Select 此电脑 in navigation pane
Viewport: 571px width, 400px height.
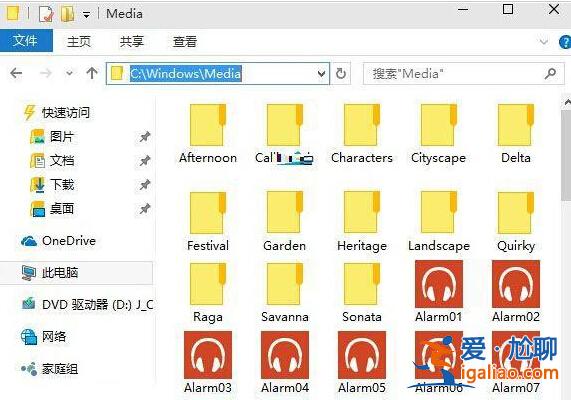point(76,273)
